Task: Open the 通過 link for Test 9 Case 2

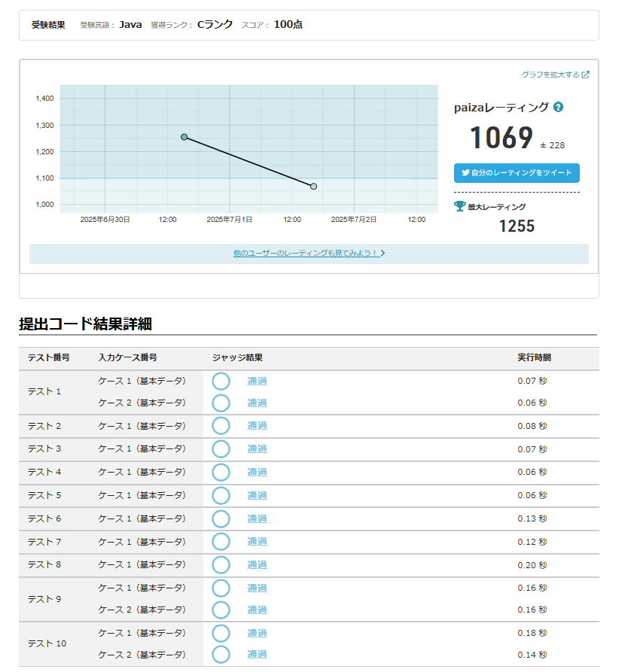Action: [x=257, y=610]
